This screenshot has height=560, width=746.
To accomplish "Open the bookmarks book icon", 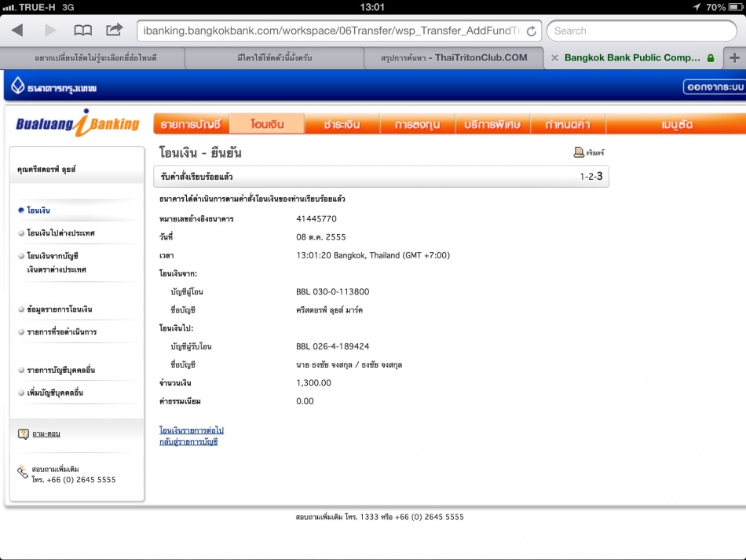I will click(82, 31).
